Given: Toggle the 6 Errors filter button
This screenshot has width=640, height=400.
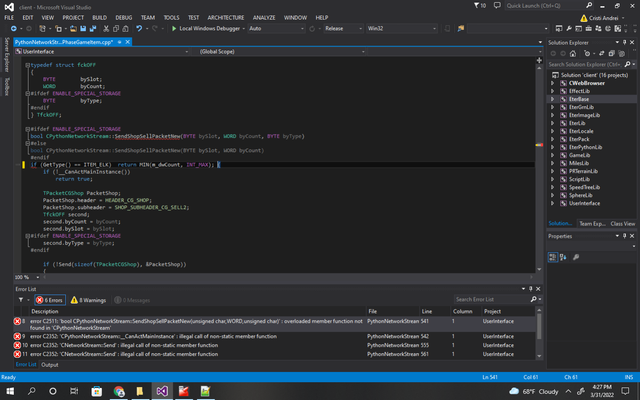Looking at the screenshot, I should (50, 300).
